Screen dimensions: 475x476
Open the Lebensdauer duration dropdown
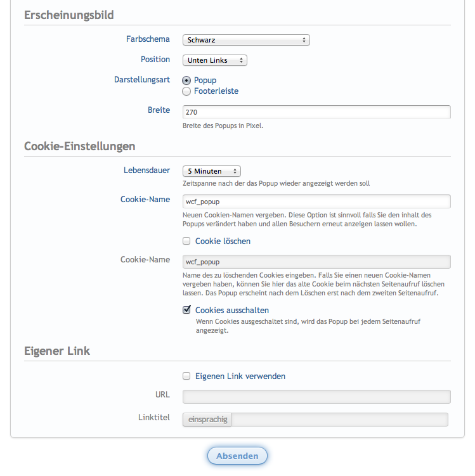(x=211, y=171)
